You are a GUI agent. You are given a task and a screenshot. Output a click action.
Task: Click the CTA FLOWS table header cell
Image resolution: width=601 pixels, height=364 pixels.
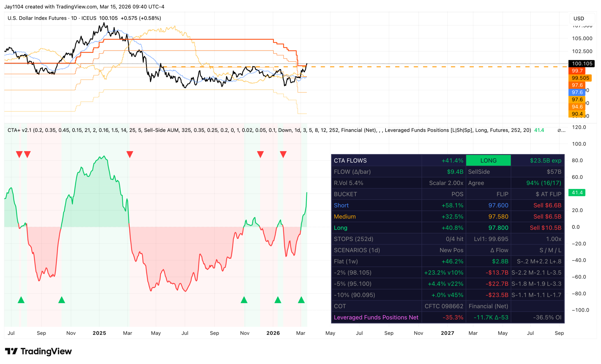[350, 161]
